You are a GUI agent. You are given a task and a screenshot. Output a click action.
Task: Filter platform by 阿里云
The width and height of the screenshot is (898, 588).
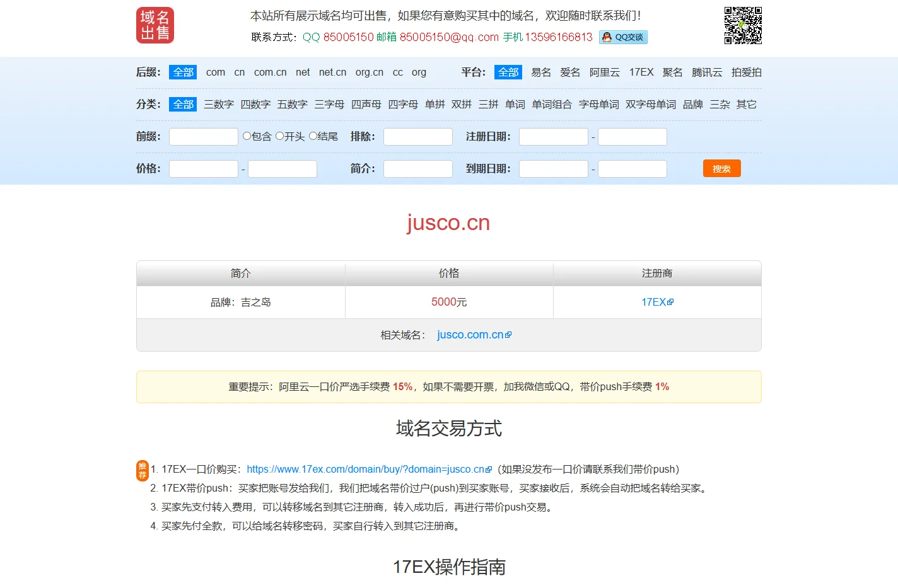tap(605, 72)
